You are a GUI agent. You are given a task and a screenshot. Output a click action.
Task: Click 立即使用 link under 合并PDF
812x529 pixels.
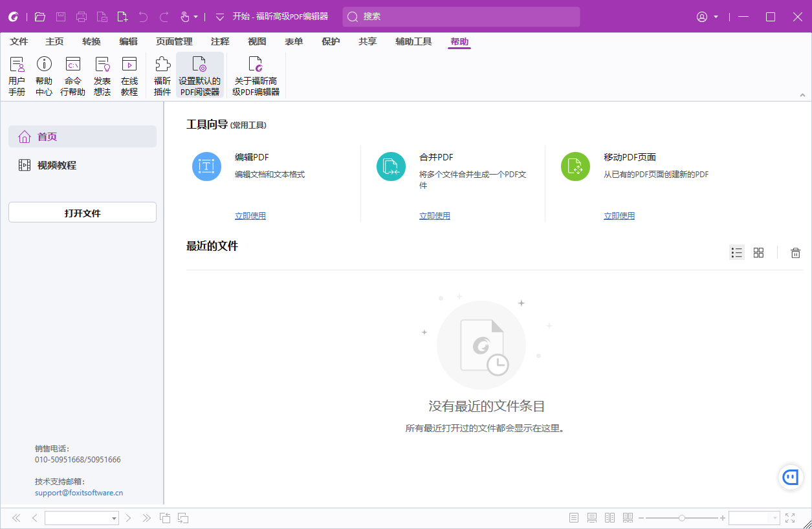click(435, 216)
